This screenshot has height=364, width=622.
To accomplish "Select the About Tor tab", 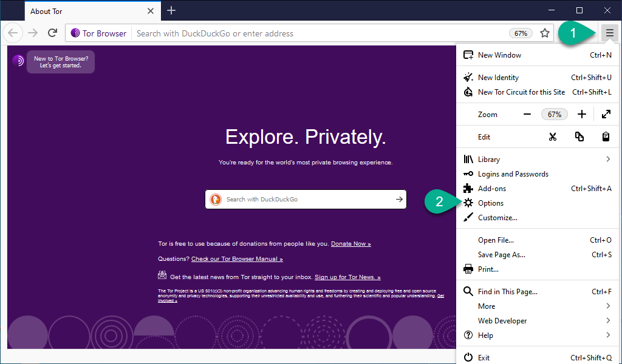I will 93,11.
